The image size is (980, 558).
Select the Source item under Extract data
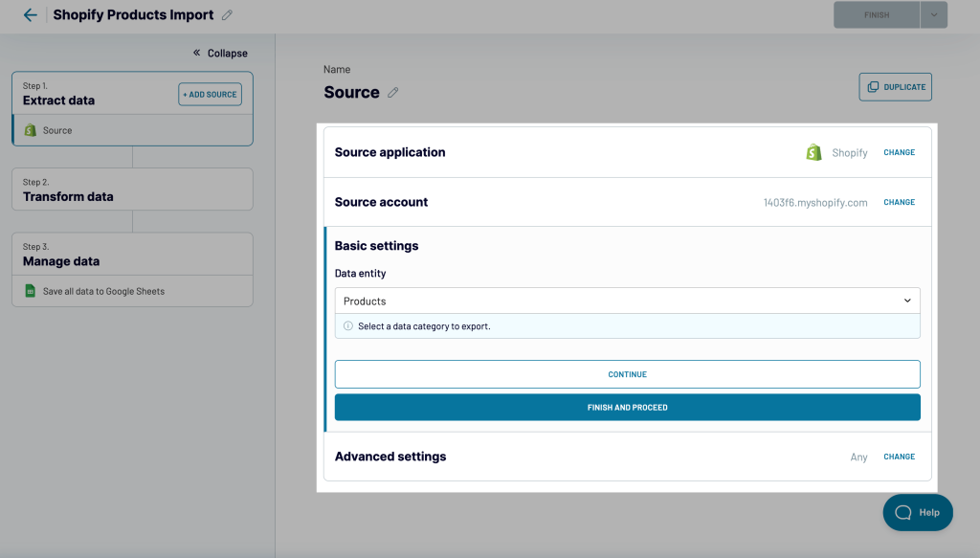pos(132,130)
